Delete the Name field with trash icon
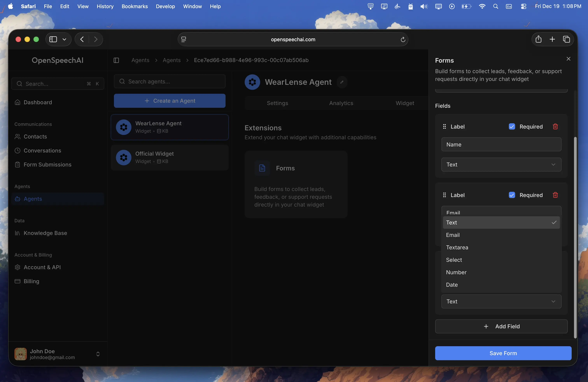The height and width of the screenshot is (382, 588). click(555, 126)
